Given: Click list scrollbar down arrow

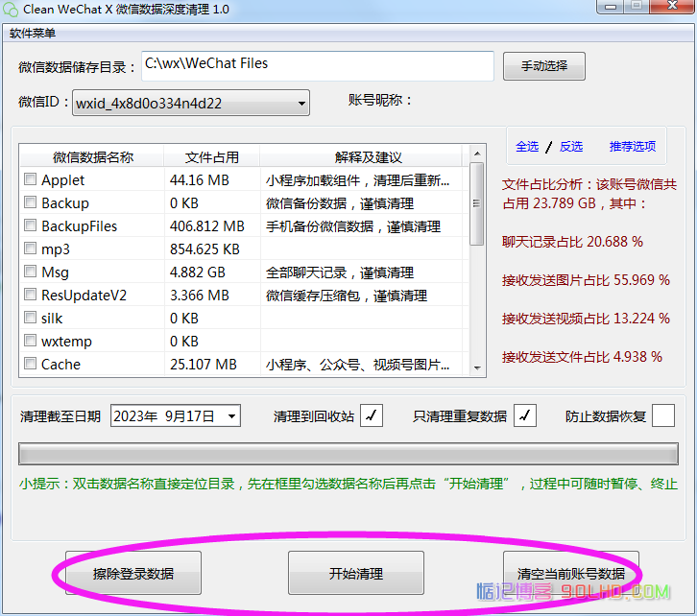Looking at the screenshot, I should point(477,367).
